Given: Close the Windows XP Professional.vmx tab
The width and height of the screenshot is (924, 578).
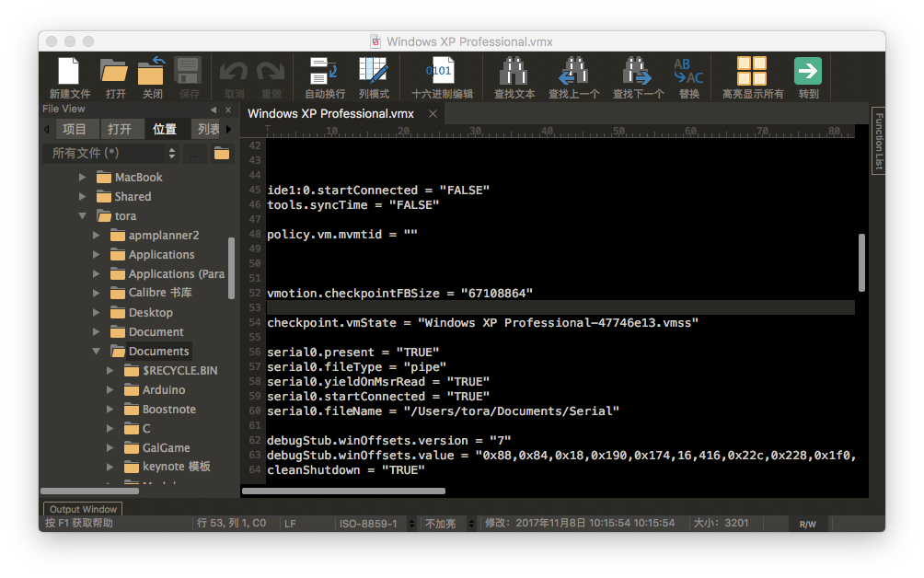Looking at the screenshot, I should coord(433,114).
